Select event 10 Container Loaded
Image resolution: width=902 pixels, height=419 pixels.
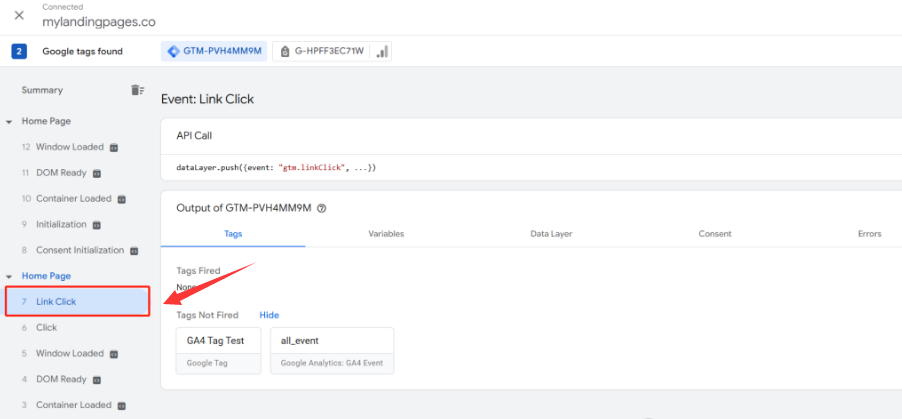(x=73, y=199)
